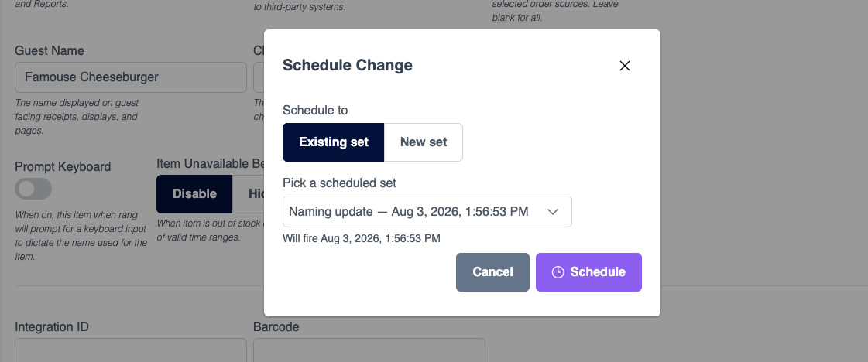The height and width of the screenshot is (362, 868).
Task: Toggle the Prompt Keyboard switch
Action: [33, 189]
